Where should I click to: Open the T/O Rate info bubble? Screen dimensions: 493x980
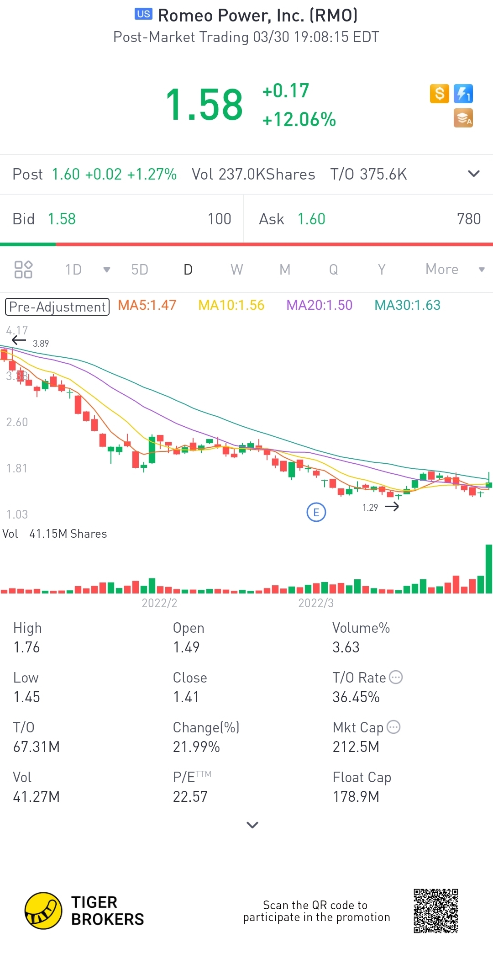point(396,677)
